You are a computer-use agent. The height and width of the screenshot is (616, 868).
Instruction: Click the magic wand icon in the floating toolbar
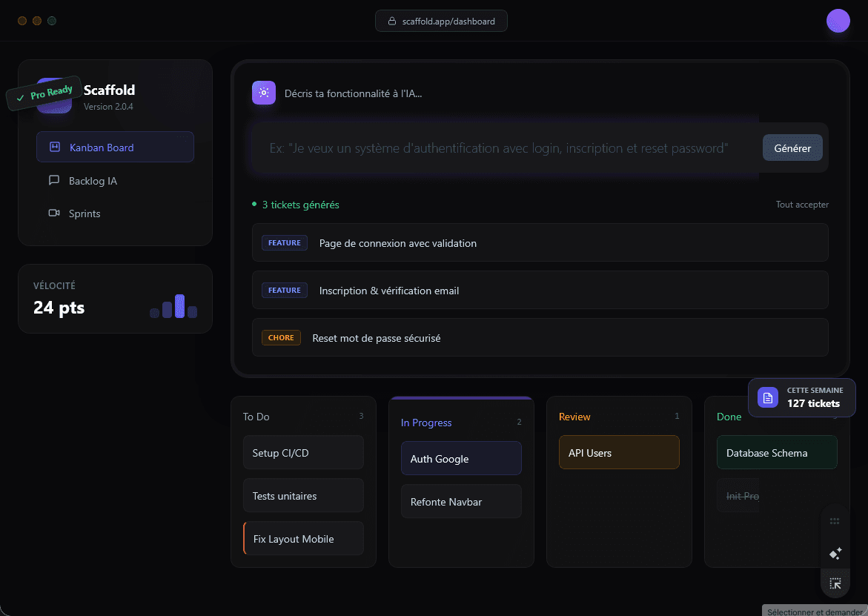click(835, 553)
